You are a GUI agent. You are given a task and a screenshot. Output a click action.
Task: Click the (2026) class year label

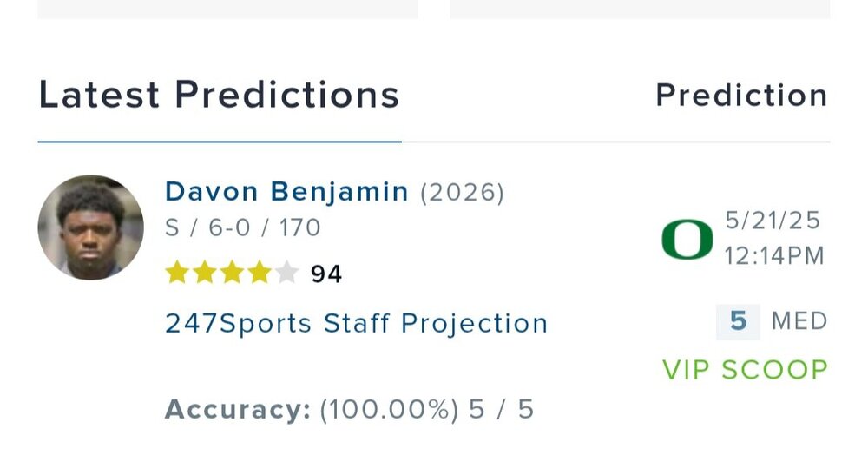click(462, 193)
